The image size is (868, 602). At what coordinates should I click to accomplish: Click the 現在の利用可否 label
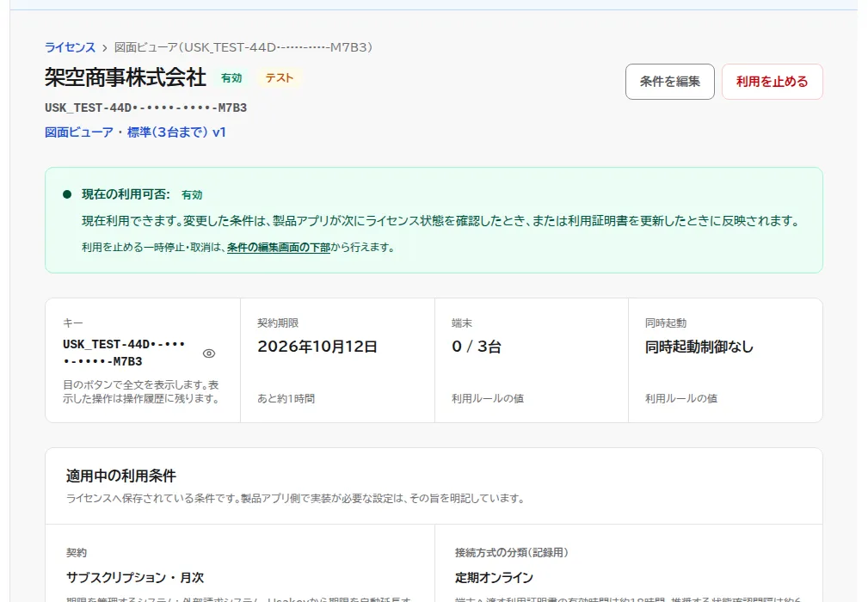tap(126, 194)
